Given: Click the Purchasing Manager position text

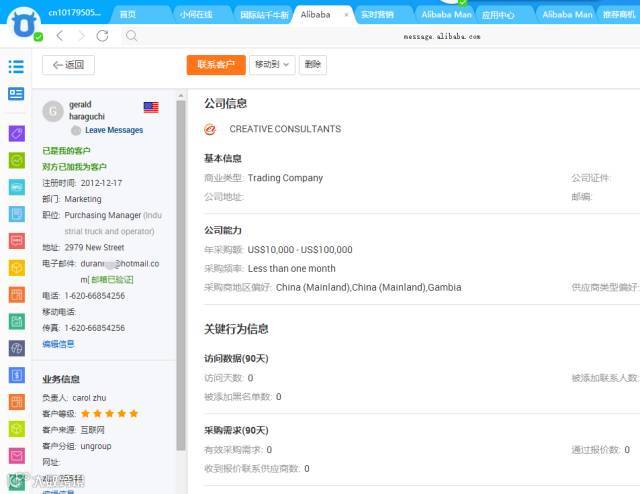Looking at the screenshot, I should 102,215.
